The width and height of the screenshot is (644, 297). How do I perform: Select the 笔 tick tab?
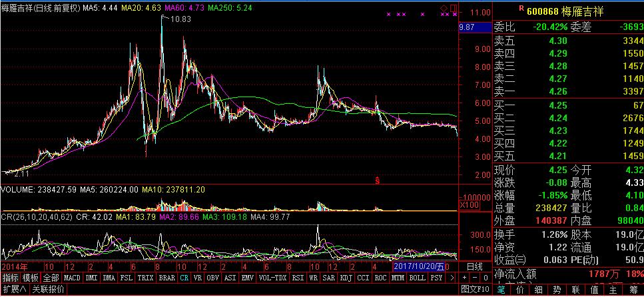501,290
